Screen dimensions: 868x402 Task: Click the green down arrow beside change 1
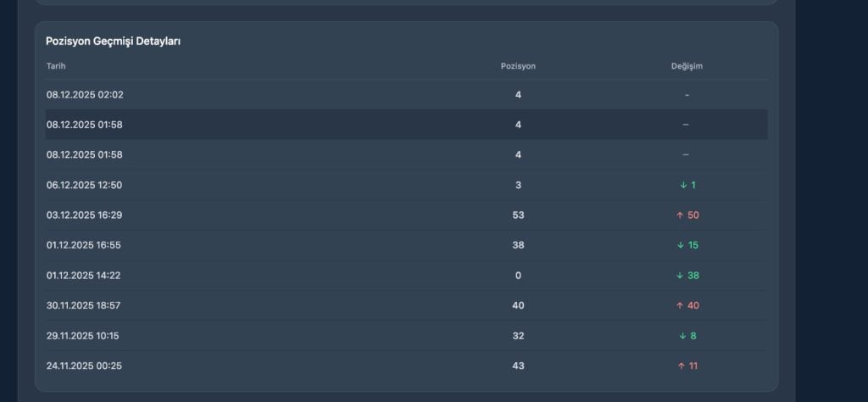[682, 185]
